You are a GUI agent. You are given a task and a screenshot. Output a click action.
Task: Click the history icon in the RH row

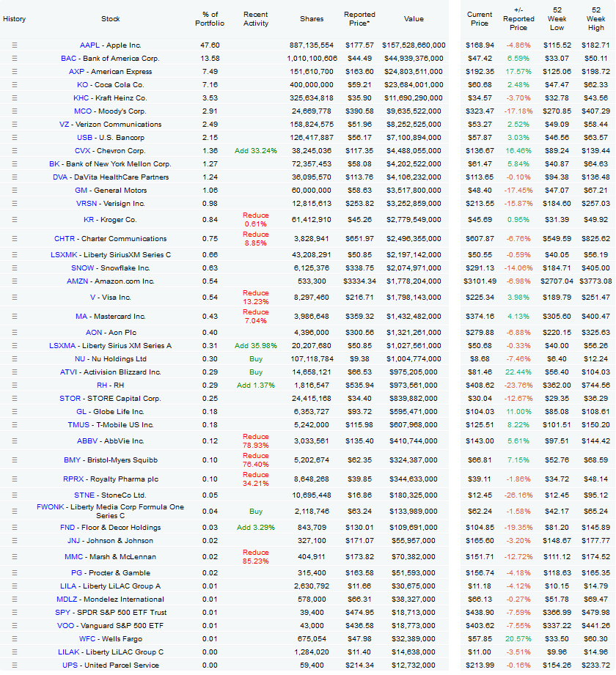14,386
